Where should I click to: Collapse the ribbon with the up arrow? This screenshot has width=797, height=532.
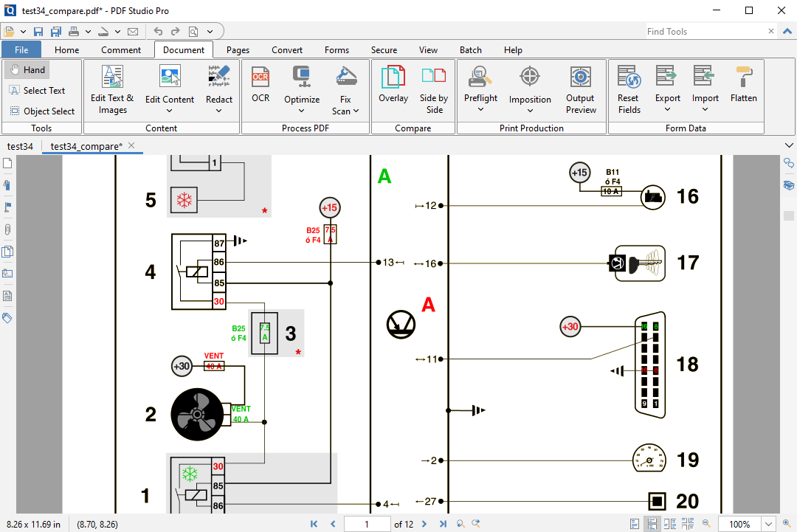[787, 32]
